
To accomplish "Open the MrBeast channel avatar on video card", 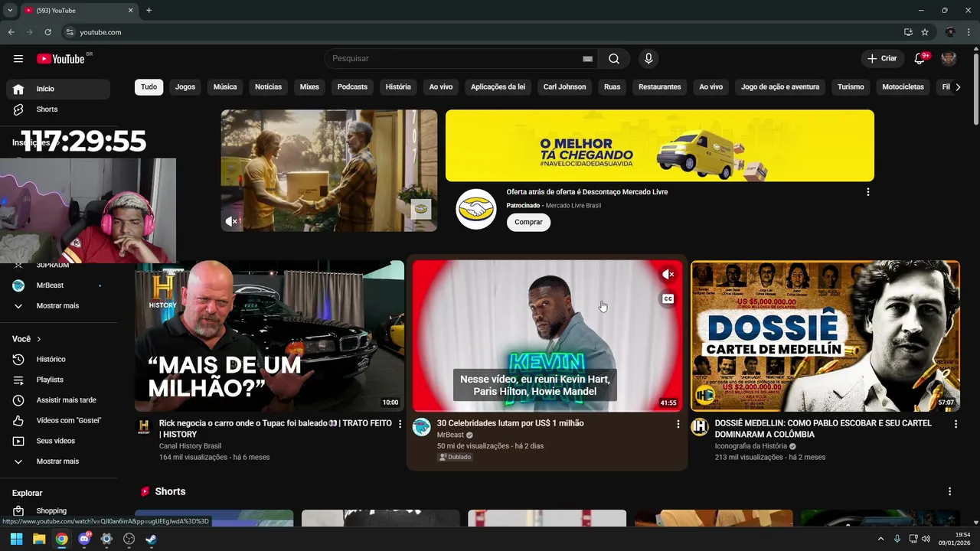I will pyautogui.click(x=422, y=427).
